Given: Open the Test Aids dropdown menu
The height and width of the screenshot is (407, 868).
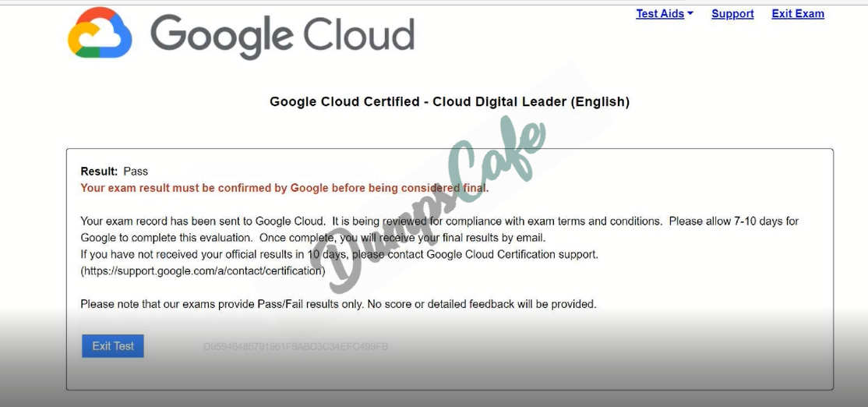Looking at the screenshot, I should click(x=665, y=14).
